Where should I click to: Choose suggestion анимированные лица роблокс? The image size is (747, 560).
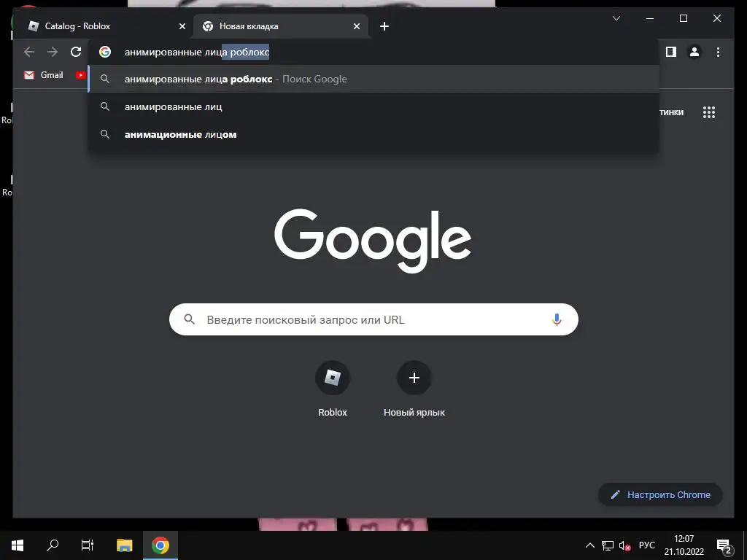click(373, 79)
